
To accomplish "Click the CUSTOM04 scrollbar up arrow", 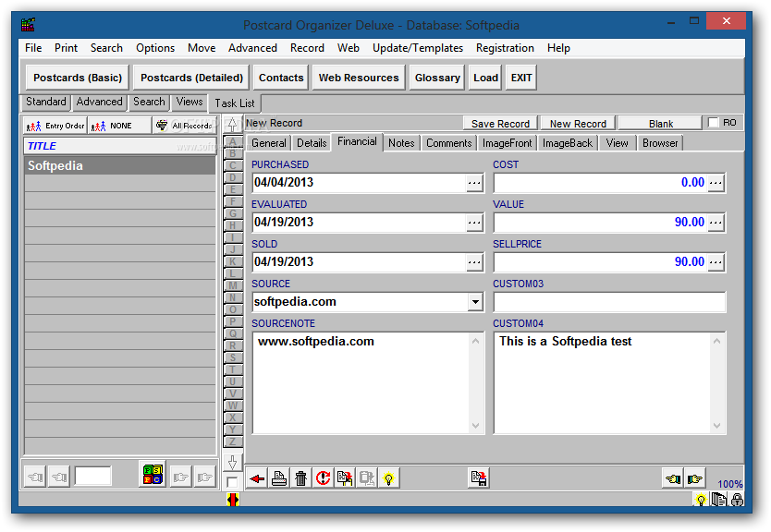I will [716, 341].
